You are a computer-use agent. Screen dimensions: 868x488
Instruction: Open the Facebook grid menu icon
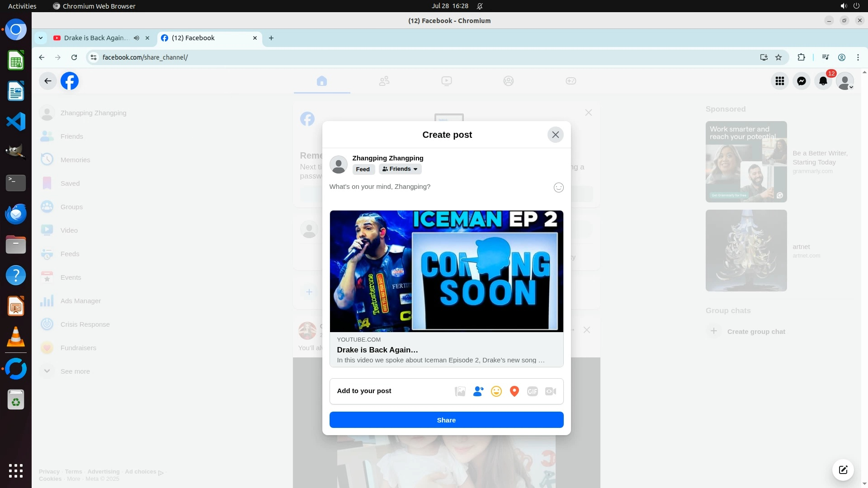[779, 81]
